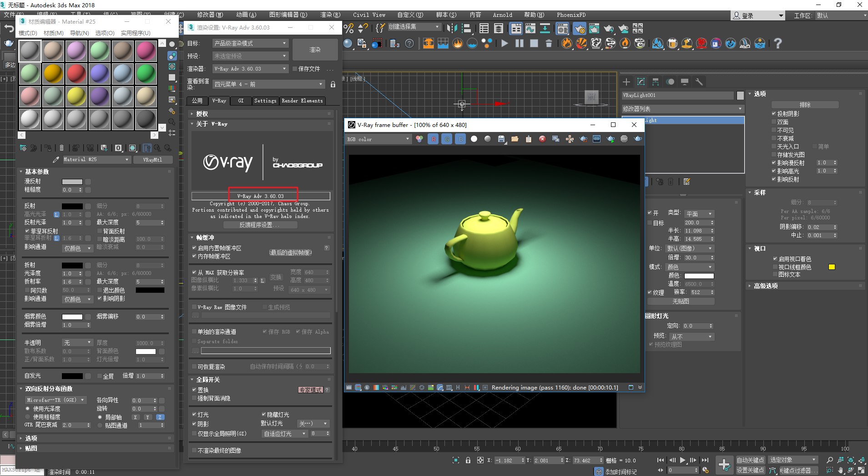Toggle the blue channel in V-Ray frame buffer
The image size is (868, 476).
tap(461, 139)
